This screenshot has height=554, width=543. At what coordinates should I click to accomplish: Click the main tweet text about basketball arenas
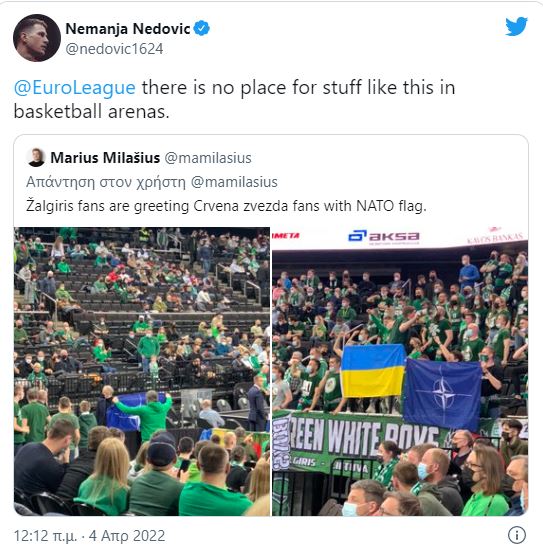[x=234, y=99]
